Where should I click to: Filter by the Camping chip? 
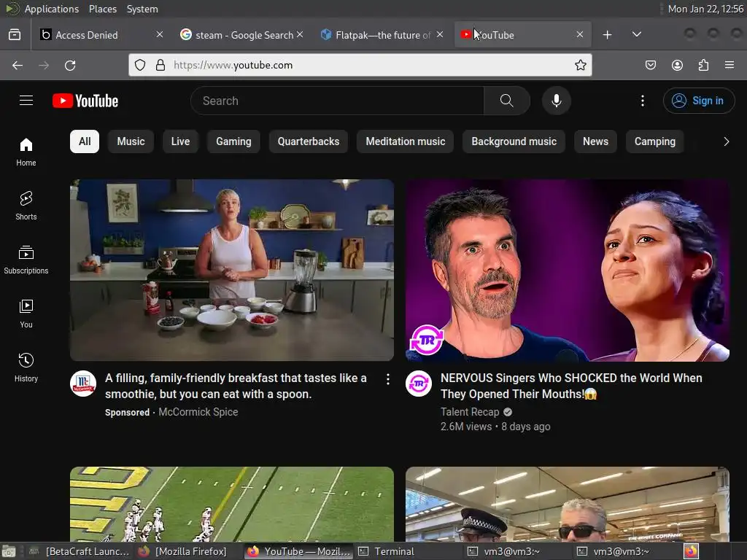[x=654, y=141]
